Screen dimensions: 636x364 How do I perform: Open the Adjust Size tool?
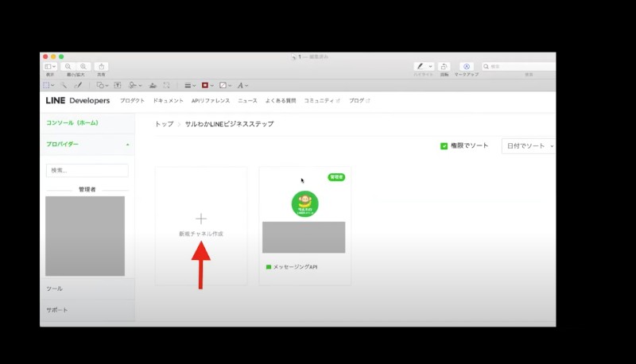[166, 85]
